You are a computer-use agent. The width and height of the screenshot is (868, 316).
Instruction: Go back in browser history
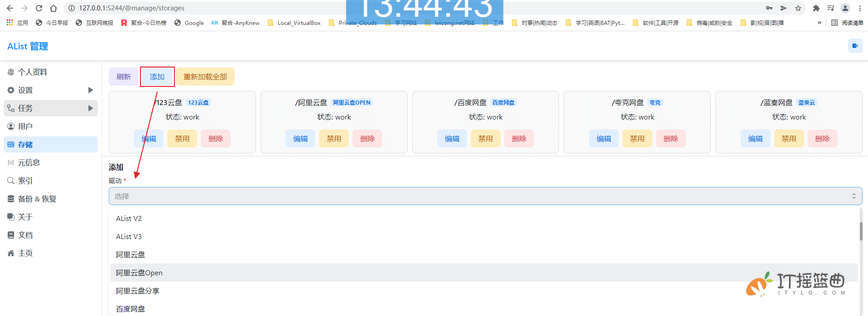pos(10,8)
